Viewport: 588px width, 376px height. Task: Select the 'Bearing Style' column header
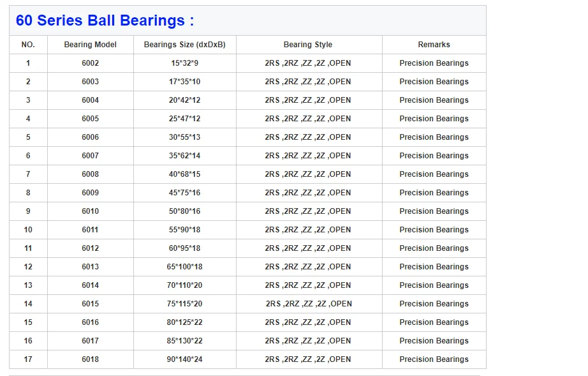pos(308,45)
